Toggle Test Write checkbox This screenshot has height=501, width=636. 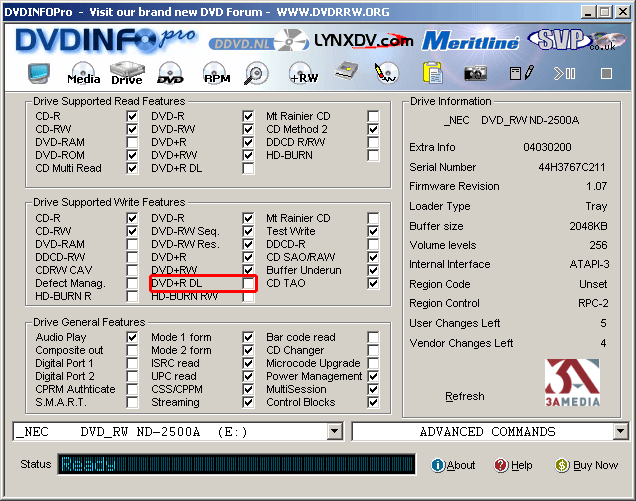[x=373, y=231]
